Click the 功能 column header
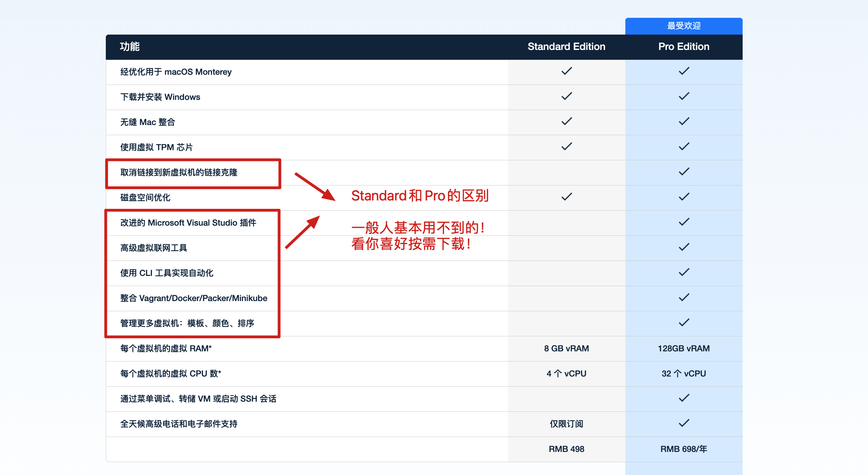Screen dimensions: 868x475 [x=130, y=47]
